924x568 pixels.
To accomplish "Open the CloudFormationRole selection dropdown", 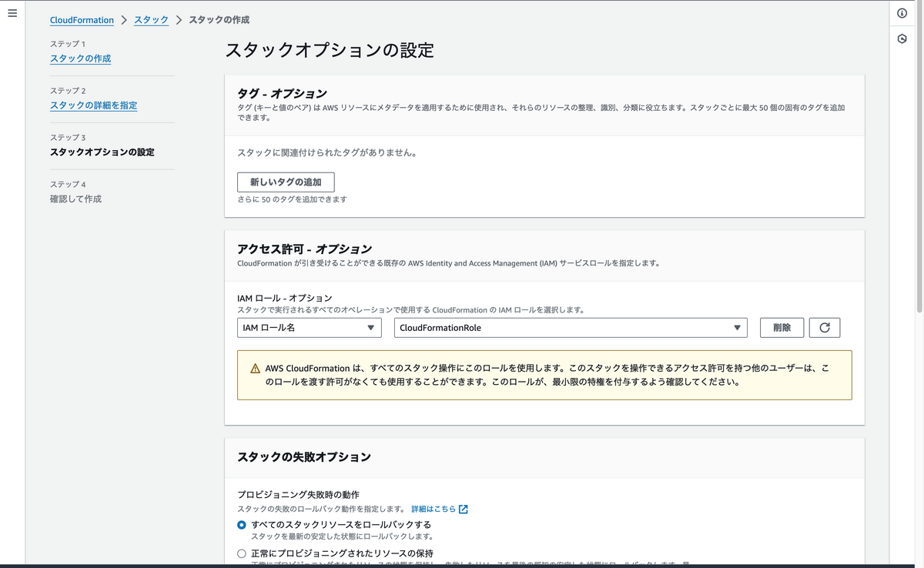I will coord(571,328).
